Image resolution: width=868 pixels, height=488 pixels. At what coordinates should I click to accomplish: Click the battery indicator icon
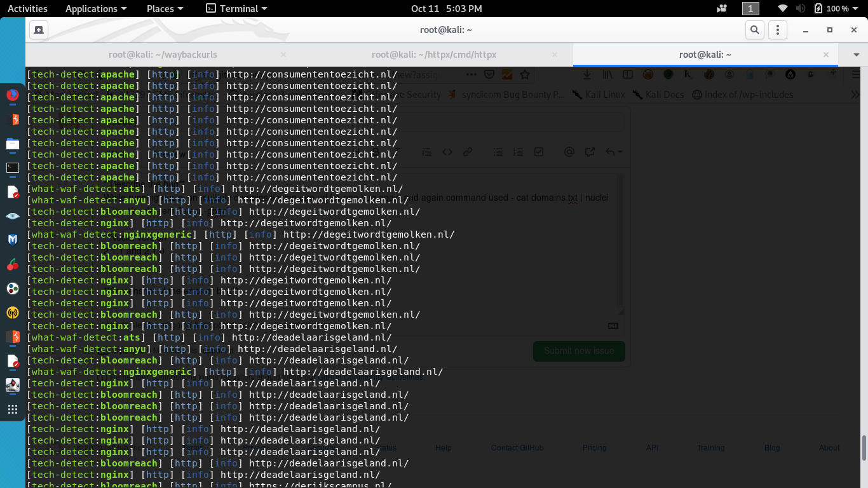(x=818, y=8)
